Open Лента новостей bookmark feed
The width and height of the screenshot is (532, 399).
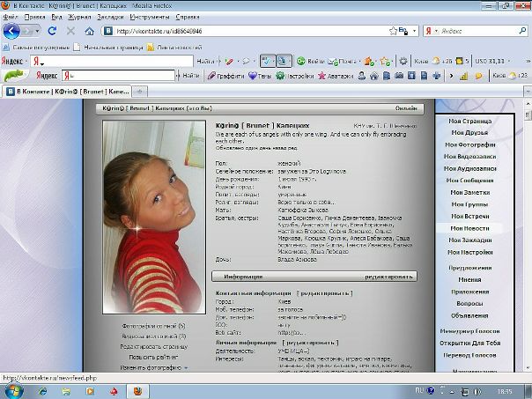point(174,48)
